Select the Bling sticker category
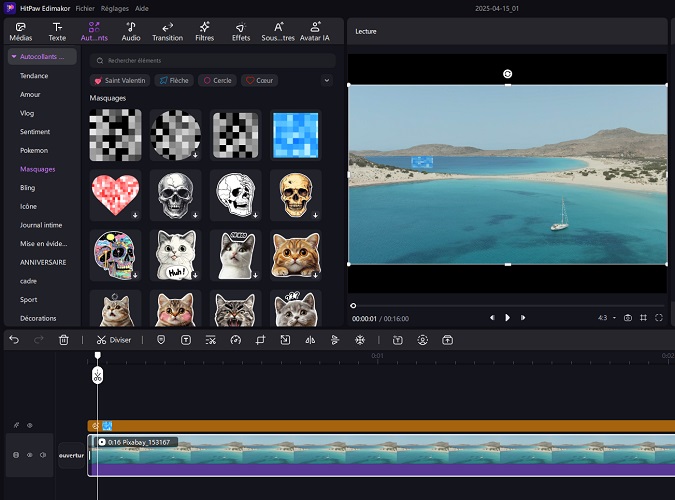The image size is (675, 500). coord(28,188)
